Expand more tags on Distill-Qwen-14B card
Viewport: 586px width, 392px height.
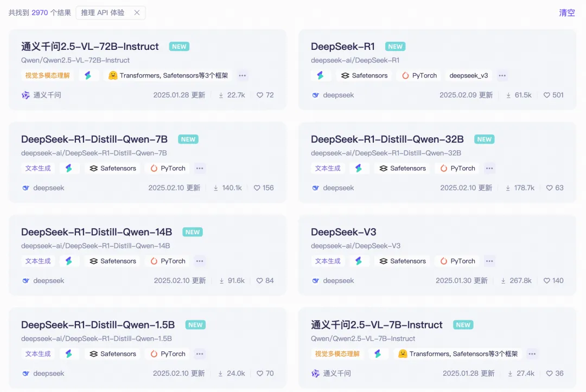(200, 261)
